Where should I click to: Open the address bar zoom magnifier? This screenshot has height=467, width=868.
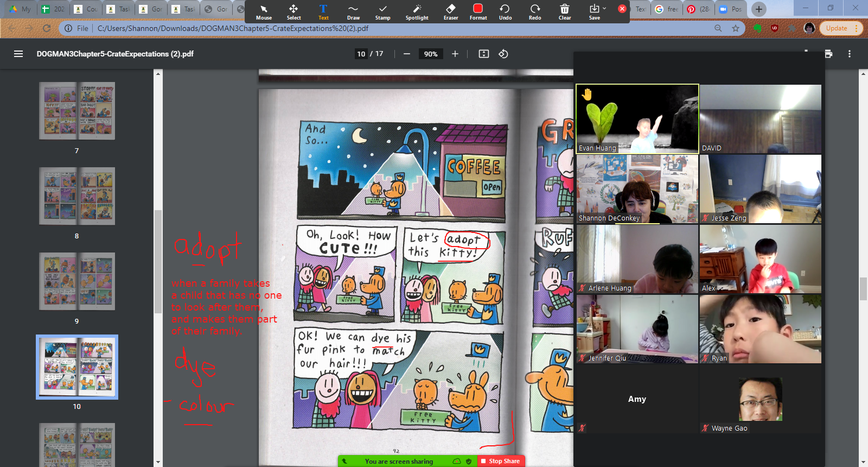(718, 28)
